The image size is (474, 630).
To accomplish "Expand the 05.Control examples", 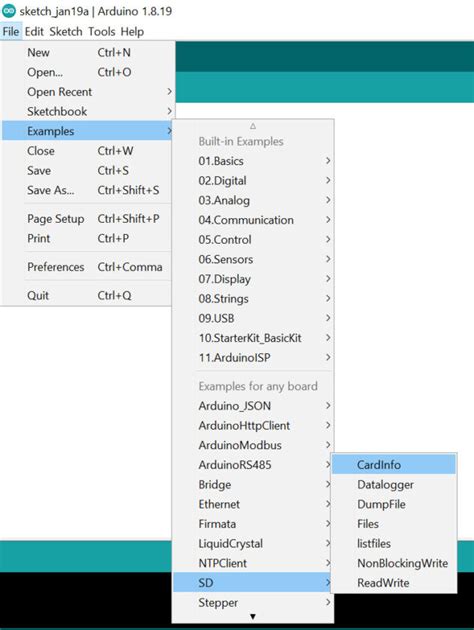I will point(253,239).
